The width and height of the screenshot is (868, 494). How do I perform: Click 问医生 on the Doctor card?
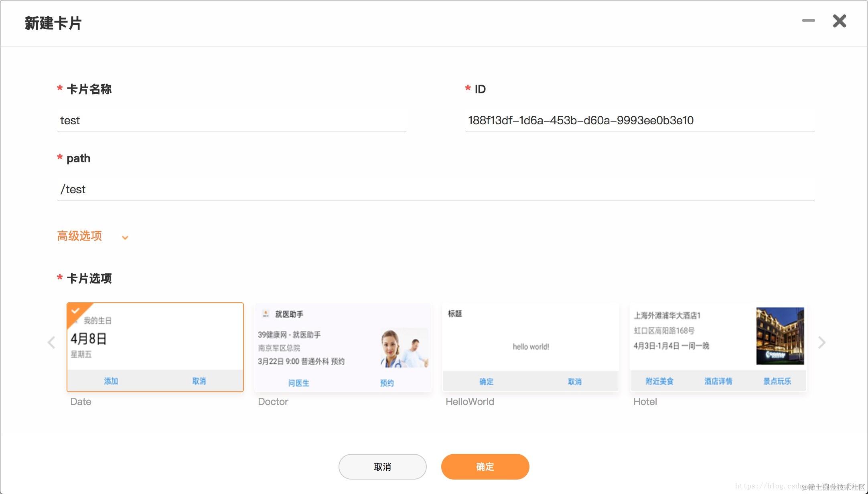(298, 383)
